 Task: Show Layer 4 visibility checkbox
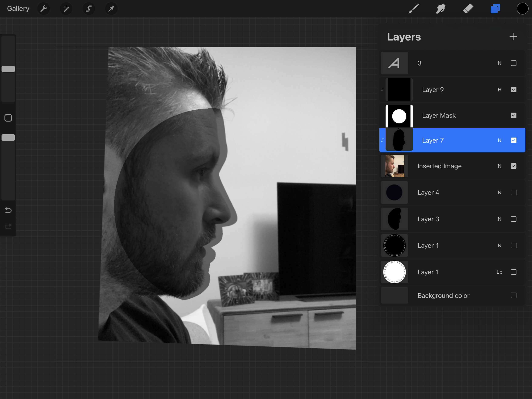click(x=513, y=192)
